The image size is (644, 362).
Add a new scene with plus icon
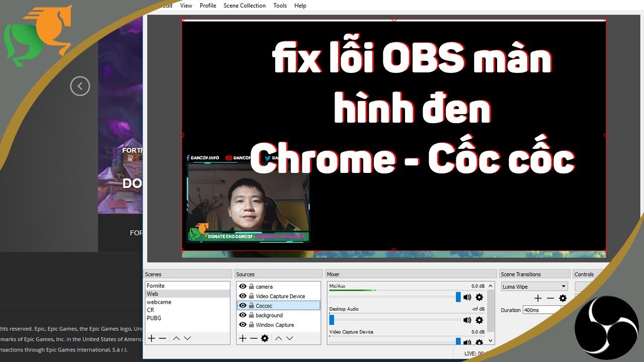point(151,338)
